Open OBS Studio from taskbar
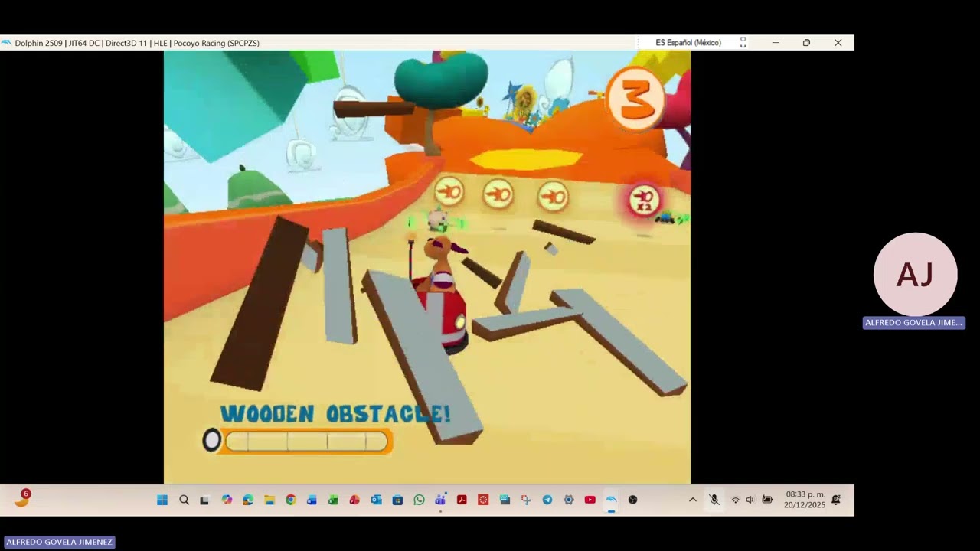 632,500
